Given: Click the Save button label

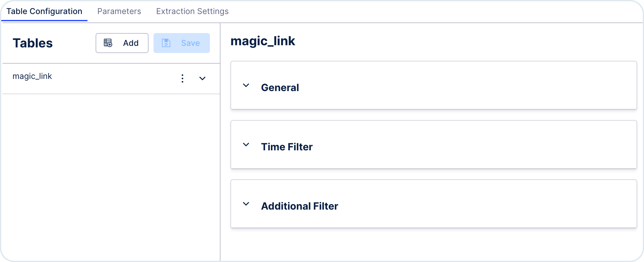Looking at the screenshot, I should coord(191,43).
